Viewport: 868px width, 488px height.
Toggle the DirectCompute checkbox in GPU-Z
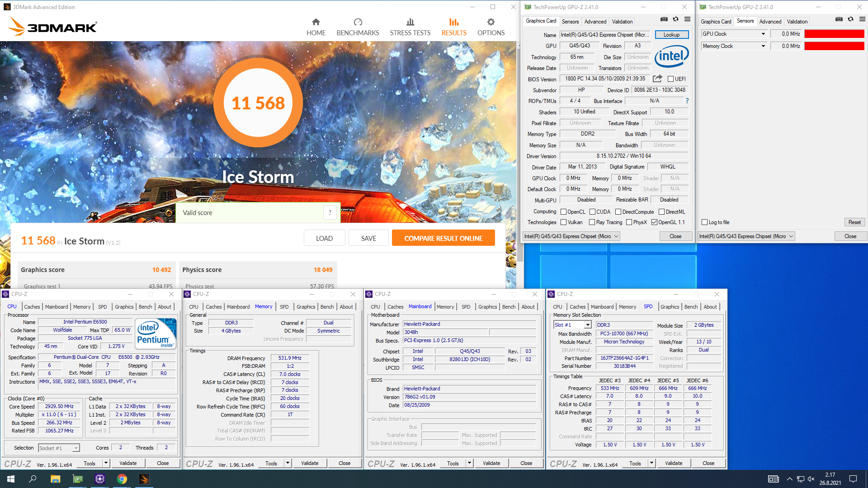click(618, 212)
